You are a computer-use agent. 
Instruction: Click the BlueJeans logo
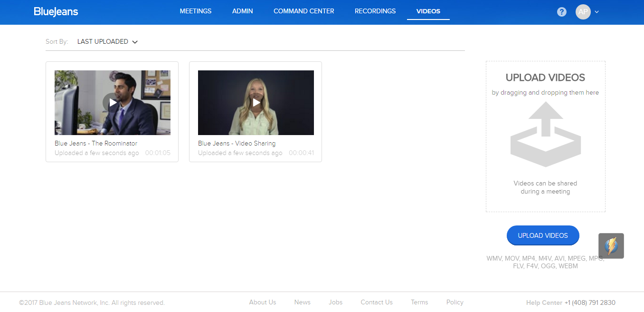point(56,11)
